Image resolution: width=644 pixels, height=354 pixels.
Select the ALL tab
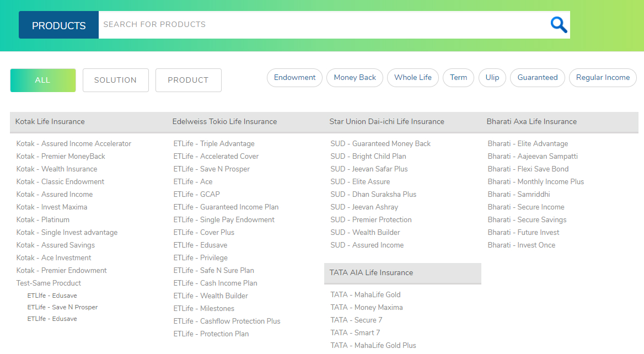click(x=43, y=81)
